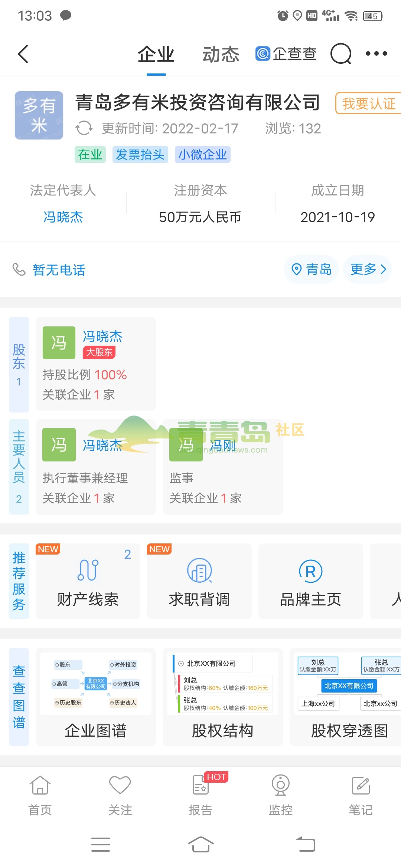
Task: Tap the company name 青岛多有米投资咨询有限公司
Action: point(198,102)
